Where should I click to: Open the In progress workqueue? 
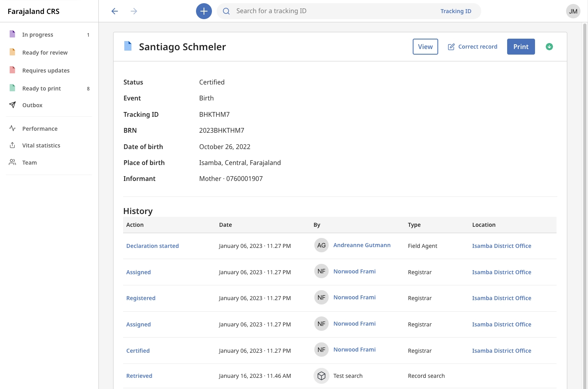[38, 35]
